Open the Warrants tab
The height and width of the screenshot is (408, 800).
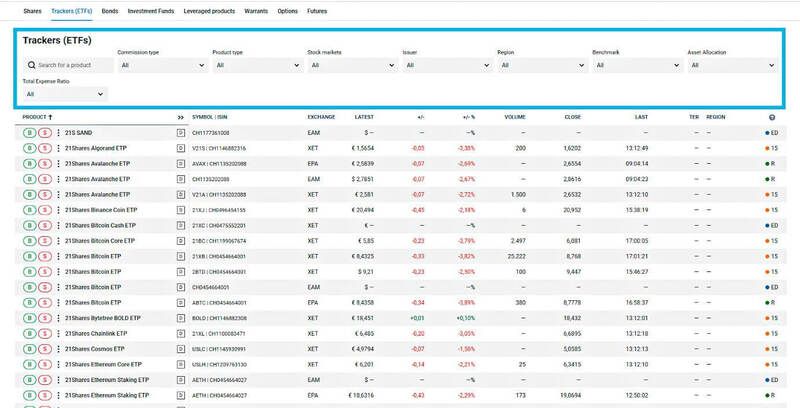coord(256,11)
